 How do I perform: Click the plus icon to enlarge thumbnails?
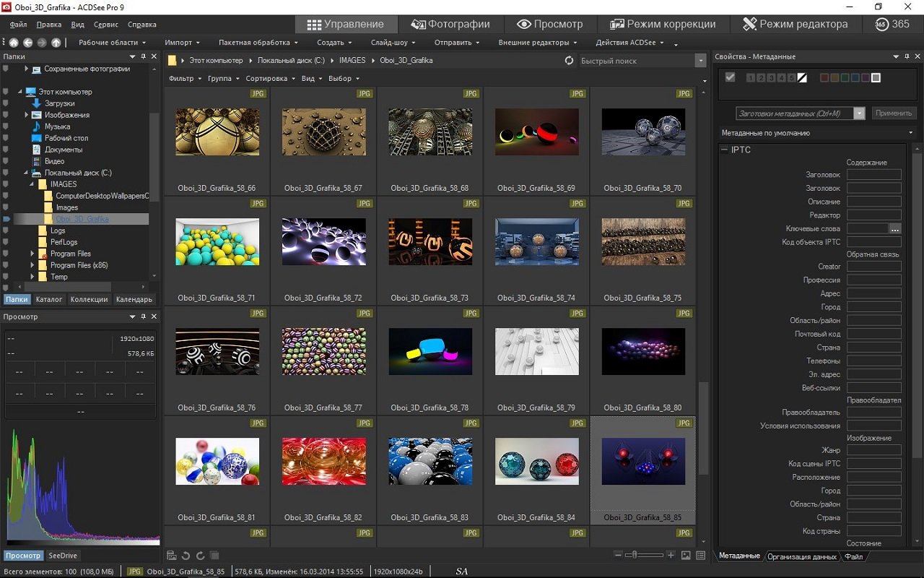click(671, 555)
